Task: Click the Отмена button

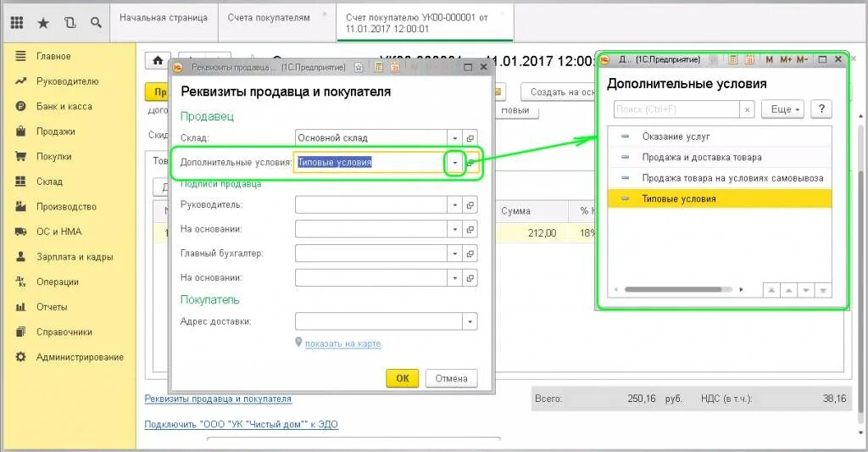Action: 451,378
